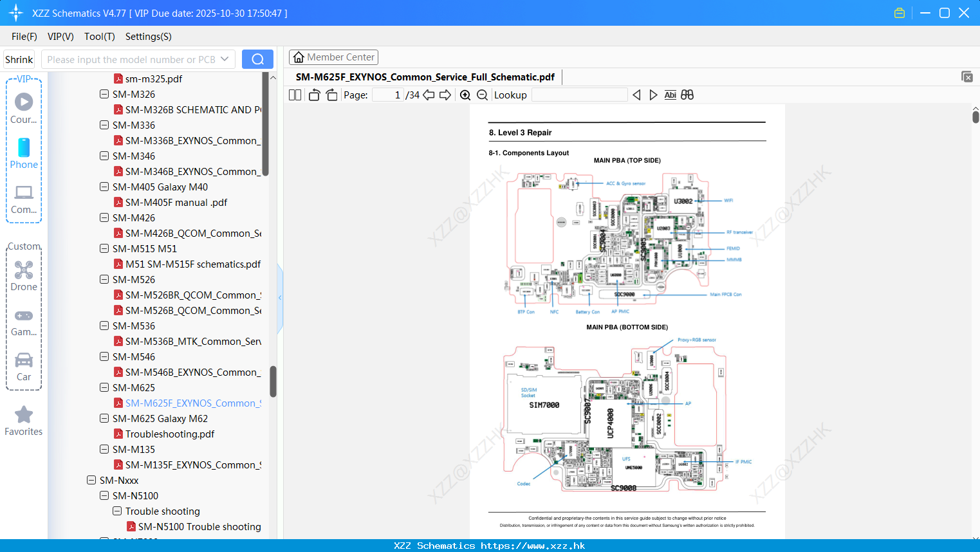This screenshot has height=552, width=980.
Task: Select the Phone category icon
Action: point(24,147)
